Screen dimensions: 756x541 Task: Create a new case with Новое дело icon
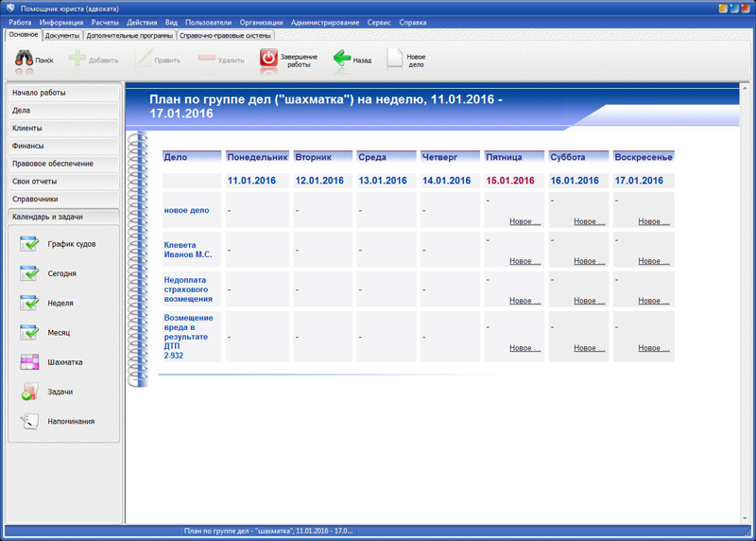[x=395, y=59]
